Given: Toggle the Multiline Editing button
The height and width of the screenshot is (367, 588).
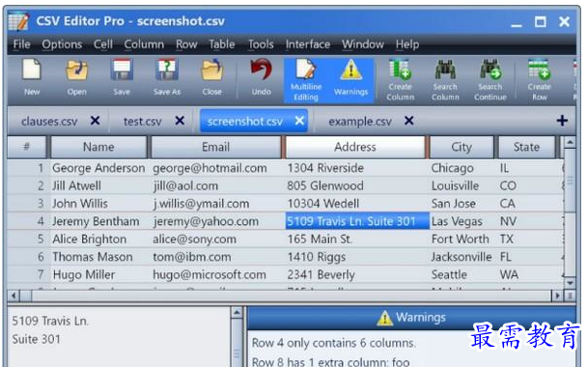Looking at the screenshot, I should [306, 80].
